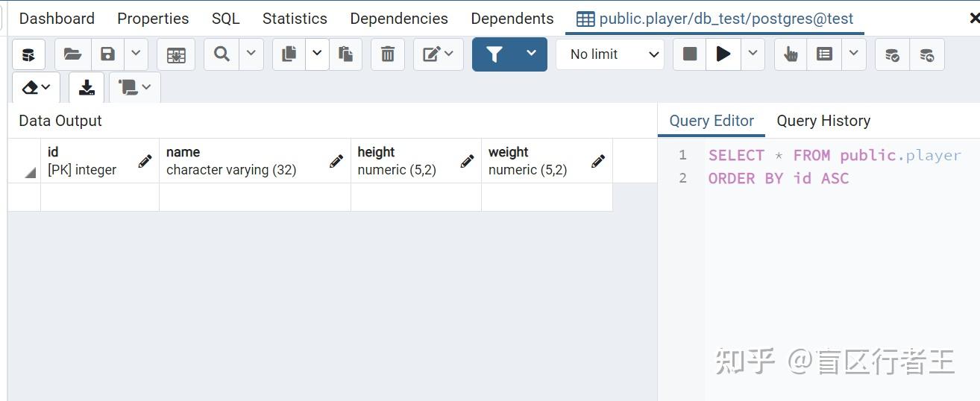
Task: Click the empty name cell in grid
Action: point(254,198)
